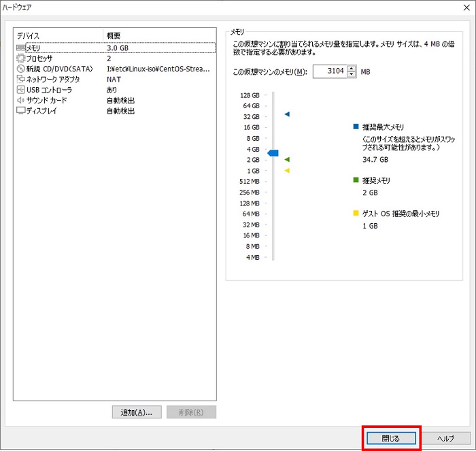
Task: Click the 32 GB slider scale label
Action: click(252, 116)
